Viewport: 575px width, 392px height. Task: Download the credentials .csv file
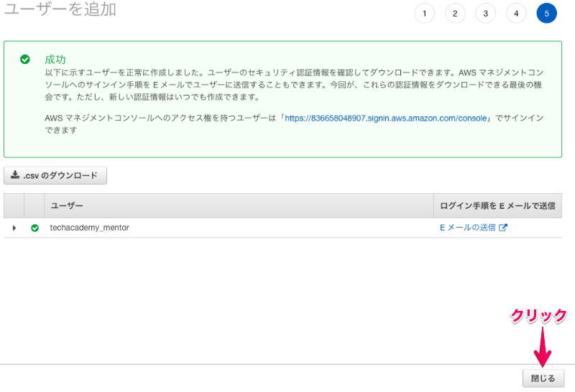click(x=55, y=175)
